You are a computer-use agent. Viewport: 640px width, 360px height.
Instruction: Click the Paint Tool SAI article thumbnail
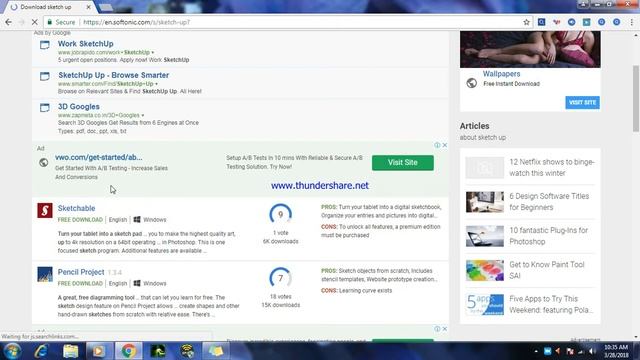tap(485, 270)
